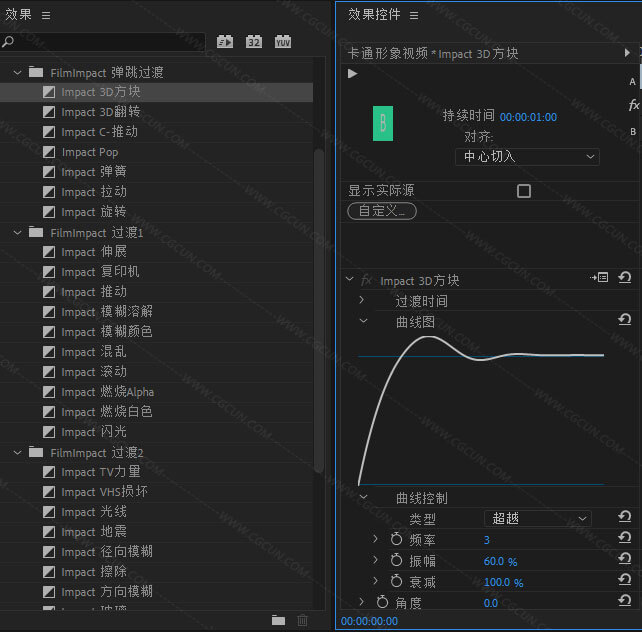The height and width of the screenshot is (632, 642).
Task: Toggle the 频率 stopwatch animation
Action: [x=396, y=540]
